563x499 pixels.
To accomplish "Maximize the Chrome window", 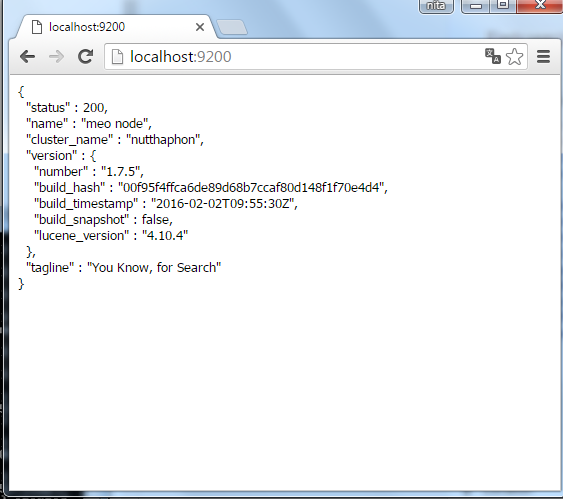I will [503, 5].
